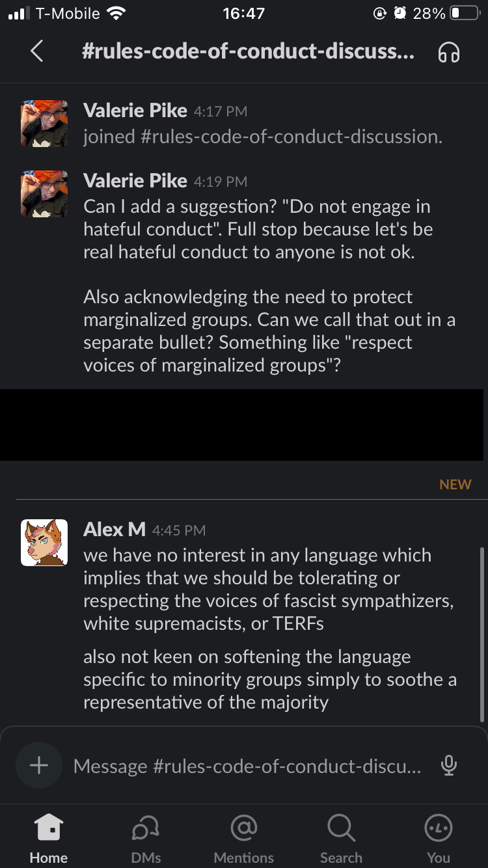
Task: Open the You tab
Action: [x=438, y=839]
